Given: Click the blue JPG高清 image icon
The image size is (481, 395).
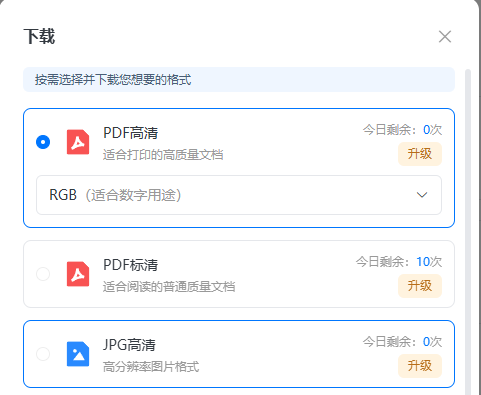Looking at the screenshot, I should [78, 354].
